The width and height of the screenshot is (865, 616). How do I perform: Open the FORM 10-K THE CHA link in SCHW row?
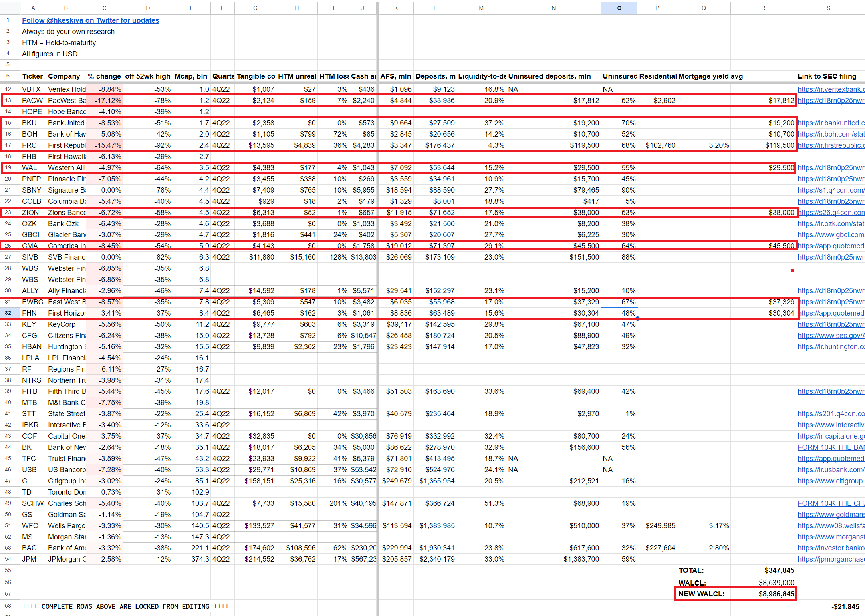click(831, 503)
